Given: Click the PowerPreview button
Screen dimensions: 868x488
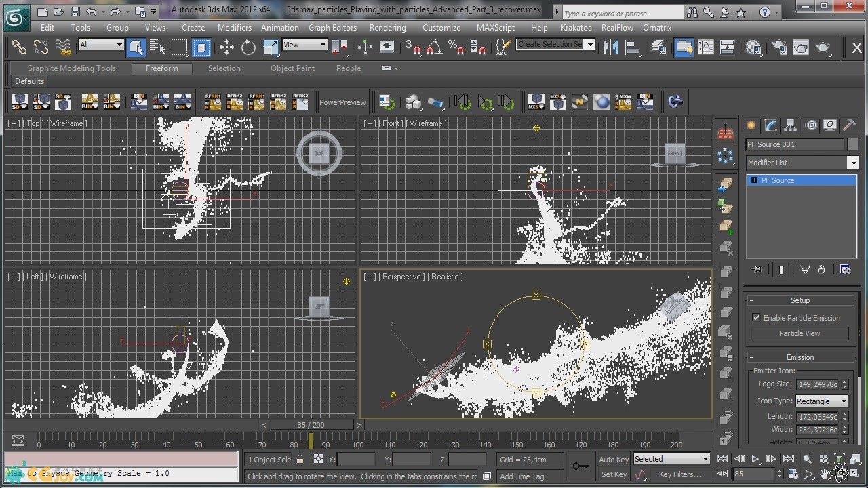Looking at the screenshot, I should (342, 102).
